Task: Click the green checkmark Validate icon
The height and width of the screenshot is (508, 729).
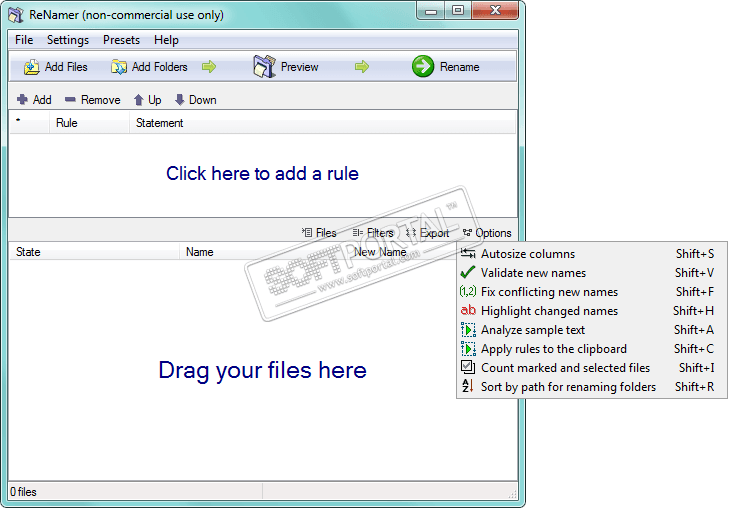Action: pyautogui.click(x=468, y=272)
